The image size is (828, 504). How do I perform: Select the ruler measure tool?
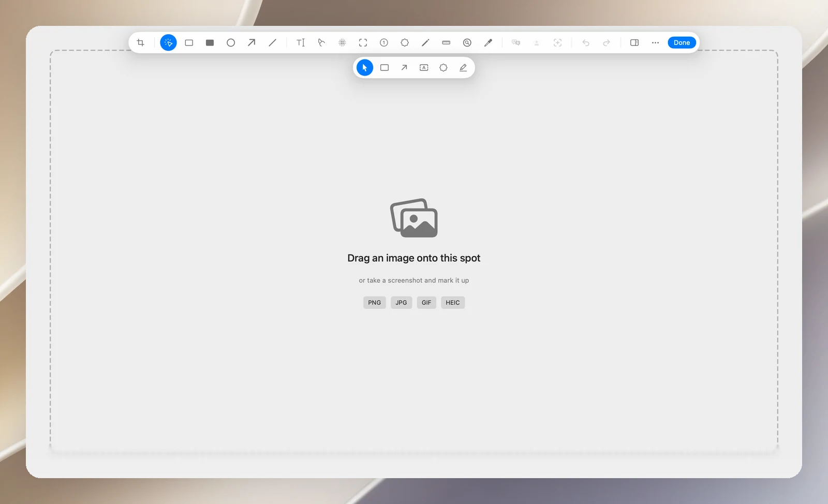click(446, 42)
